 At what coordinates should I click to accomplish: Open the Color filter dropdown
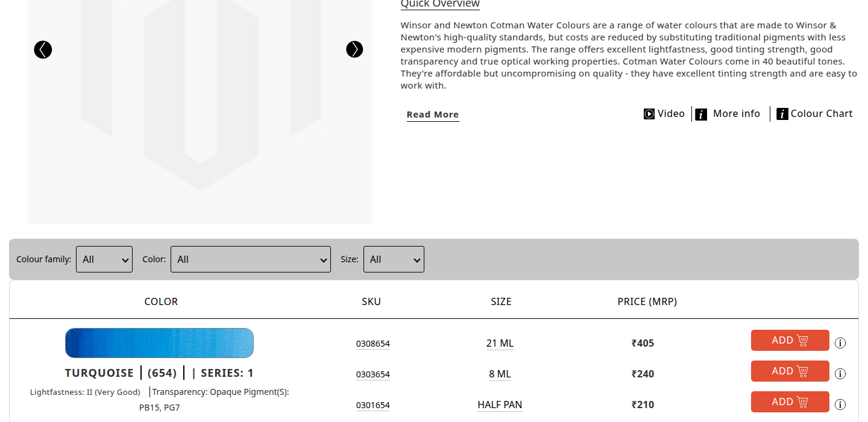pos(250,259)
